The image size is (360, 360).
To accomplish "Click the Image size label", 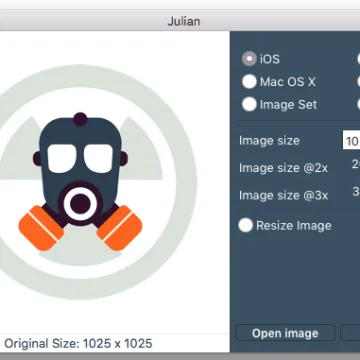I will [x=269, y=140].
